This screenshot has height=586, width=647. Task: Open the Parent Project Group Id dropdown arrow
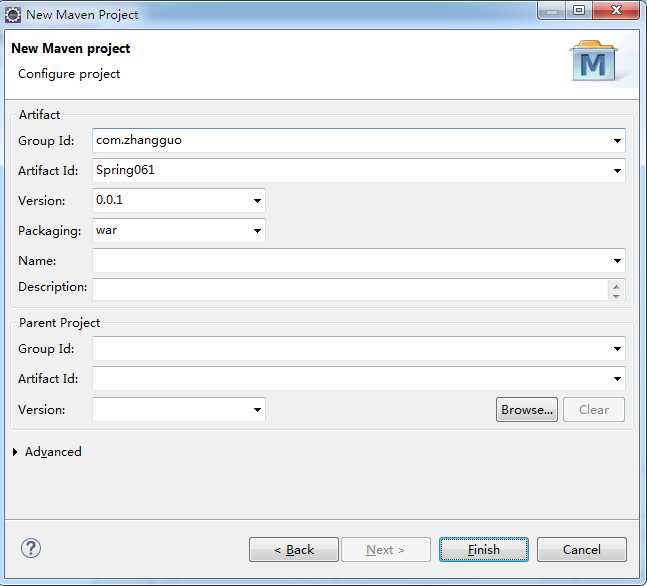tap(617, 349)
